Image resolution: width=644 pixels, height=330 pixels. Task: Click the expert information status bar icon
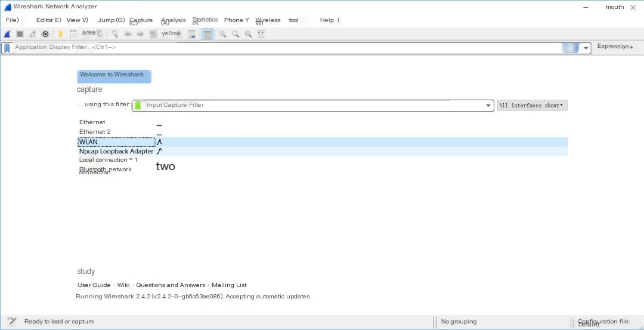[x=11, y=322]
